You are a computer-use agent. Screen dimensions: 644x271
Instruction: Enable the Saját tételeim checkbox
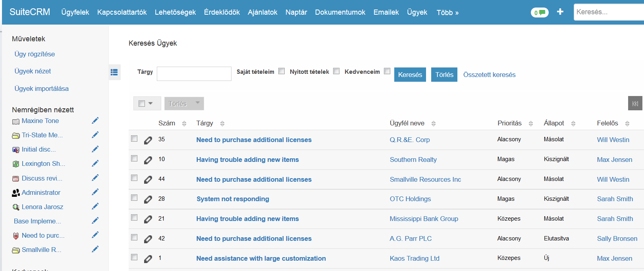[x=282, y=71]
